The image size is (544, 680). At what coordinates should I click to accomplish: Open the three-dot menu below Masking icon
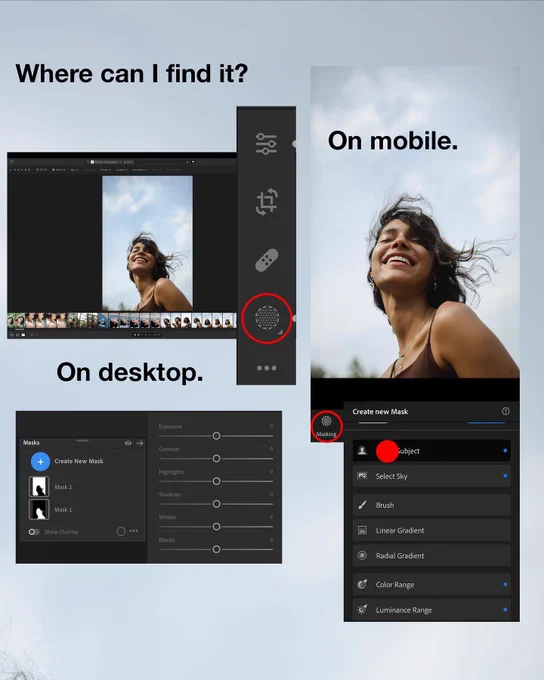point(266,368)
